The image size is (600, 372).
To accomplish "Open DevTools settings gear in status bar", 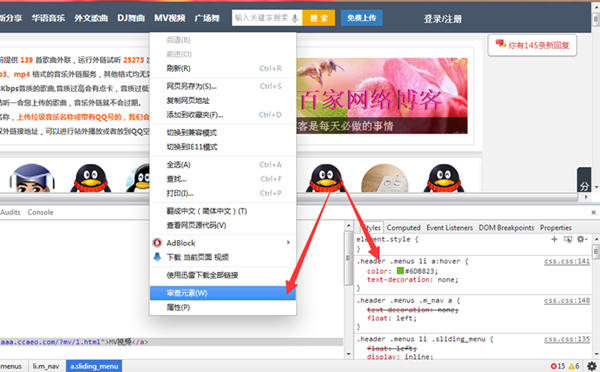I will coord(592,366).
